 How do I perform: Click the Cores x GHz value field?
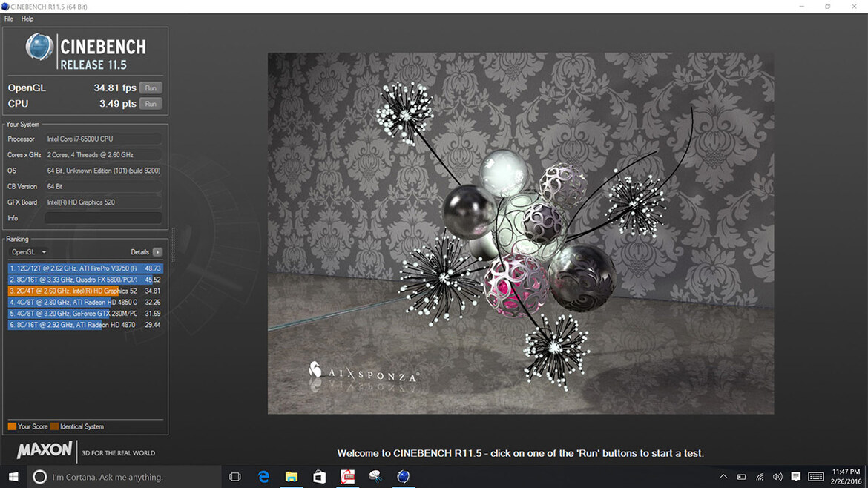point(104,155)
